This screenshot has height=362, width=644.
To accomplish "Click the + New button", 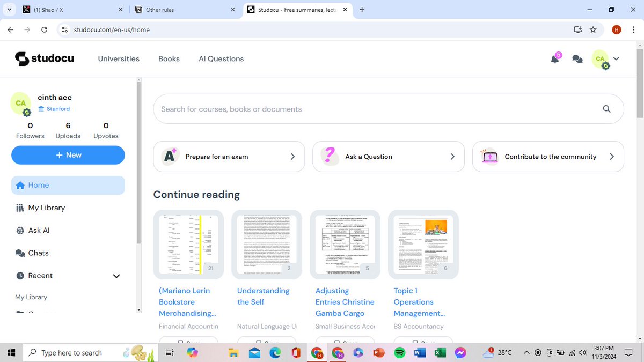I will tap(68, 155).
